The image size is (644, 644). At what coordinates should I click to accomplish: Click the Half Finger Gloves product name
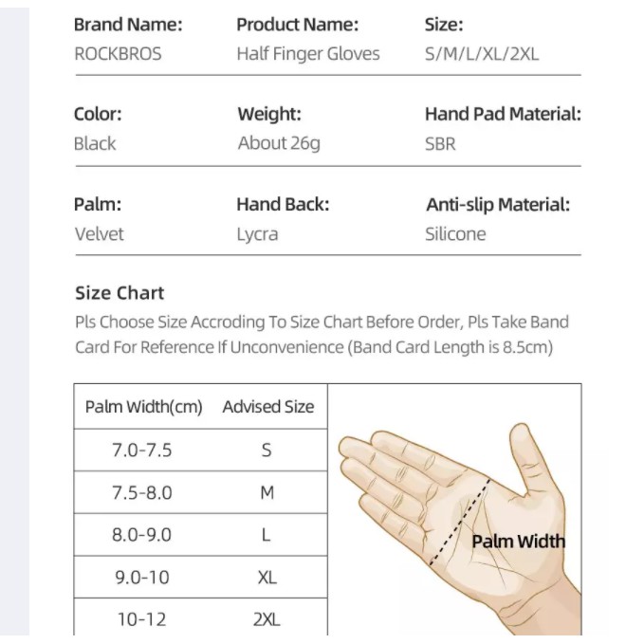[x=308, y=54]
